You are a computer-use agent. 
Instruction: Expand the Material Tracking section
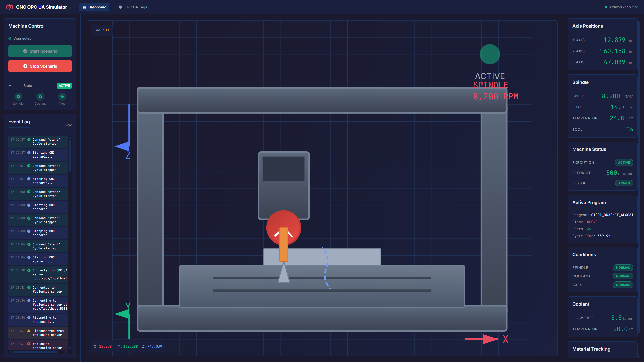(591, 349)
